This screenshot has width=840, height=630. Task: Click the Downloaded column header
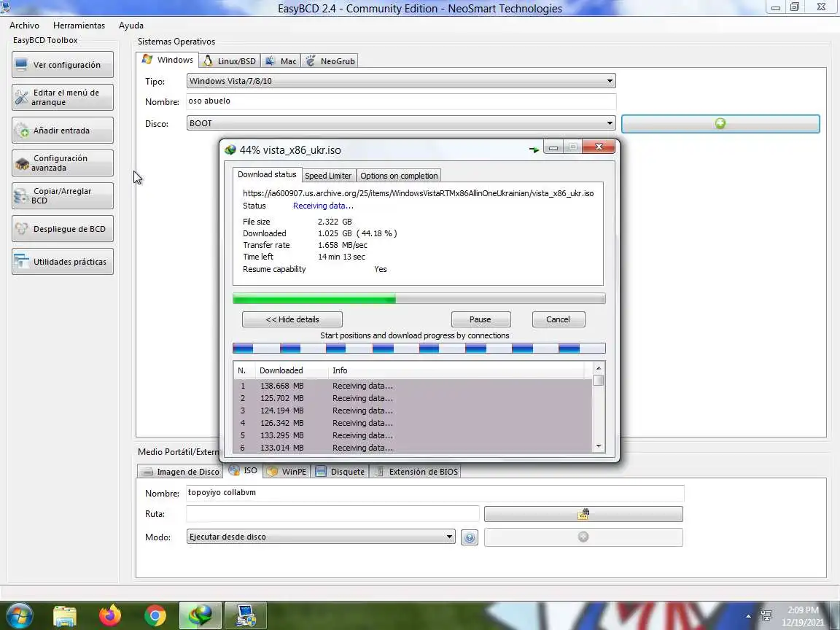pos(292,370)
